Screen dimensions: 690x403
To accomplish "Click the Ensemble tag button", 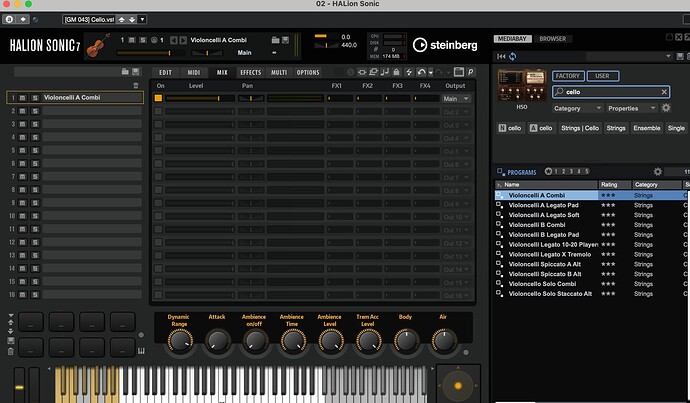I will tap(646, 128).
